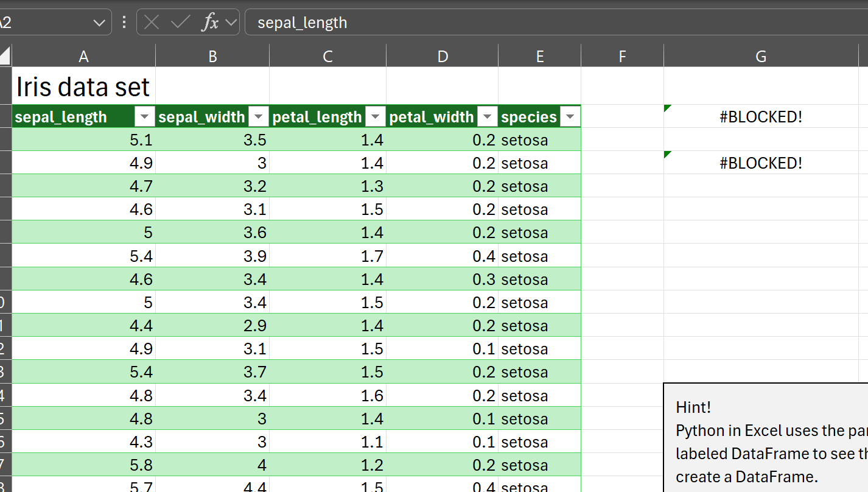Click the formula bar options dots handle
The height and width of the screenshot is (492, 868).
point(124,23)
